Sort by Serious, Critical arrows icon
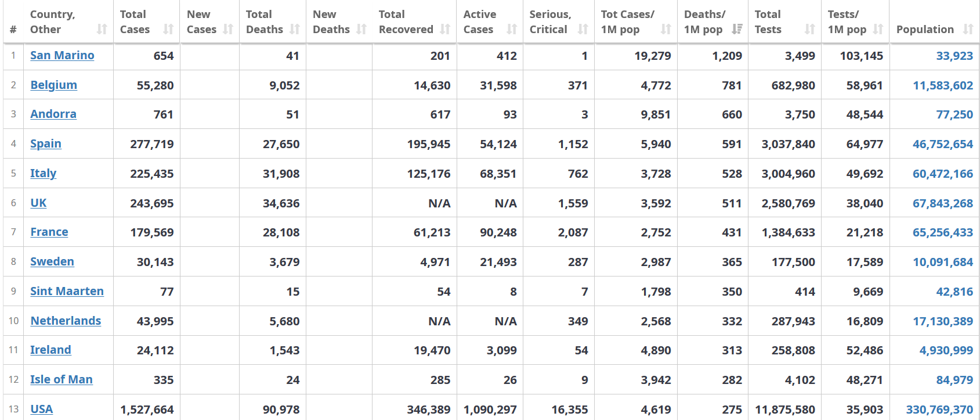This screenshot has height=420, width=980. (x=583, y=29)
